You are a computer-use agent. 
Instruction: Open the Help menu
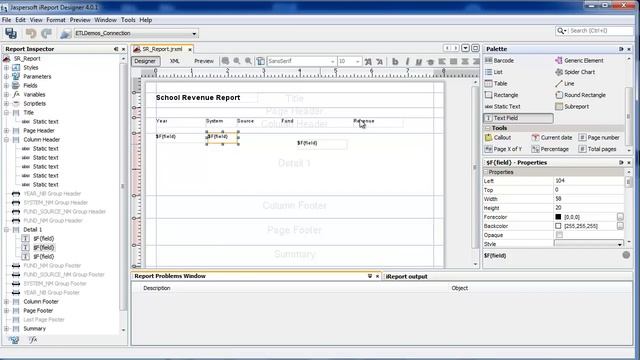pos(145,20)
